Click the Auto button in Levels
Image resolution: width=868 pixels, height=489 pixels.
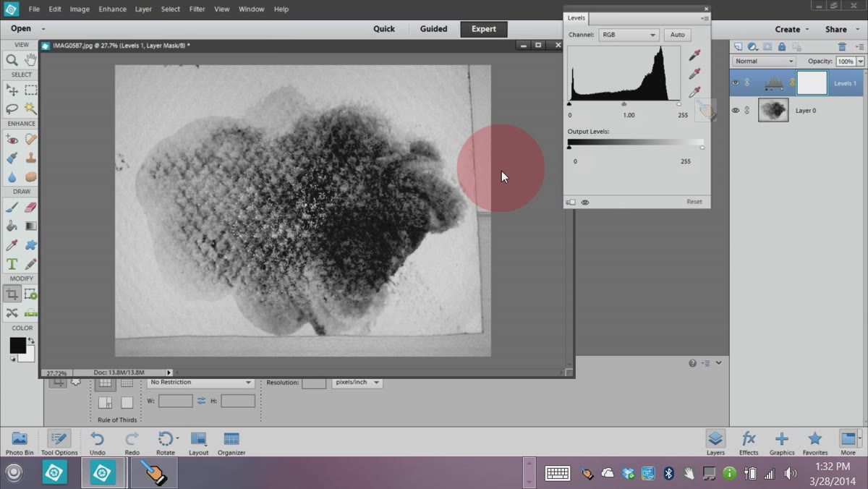point(677,35)
